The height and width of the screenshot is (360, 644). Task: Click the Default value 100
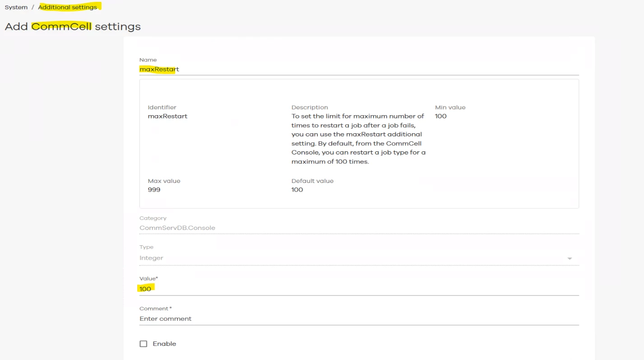(297, 190)
